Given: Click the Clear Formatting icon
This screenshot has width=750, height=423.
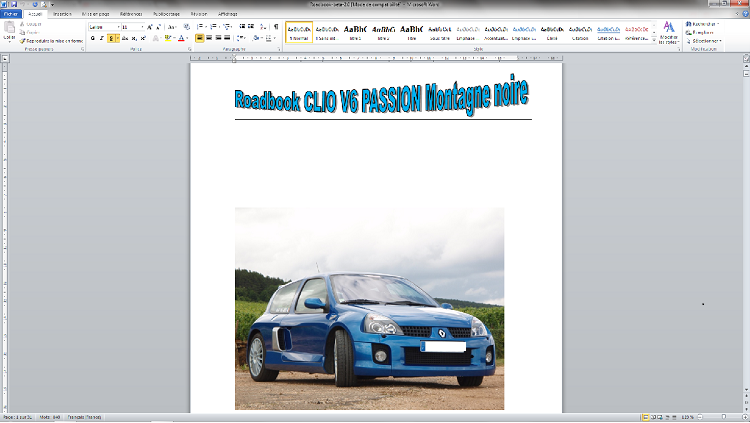Looking at the screenshot, I should [x=187, y=27].
